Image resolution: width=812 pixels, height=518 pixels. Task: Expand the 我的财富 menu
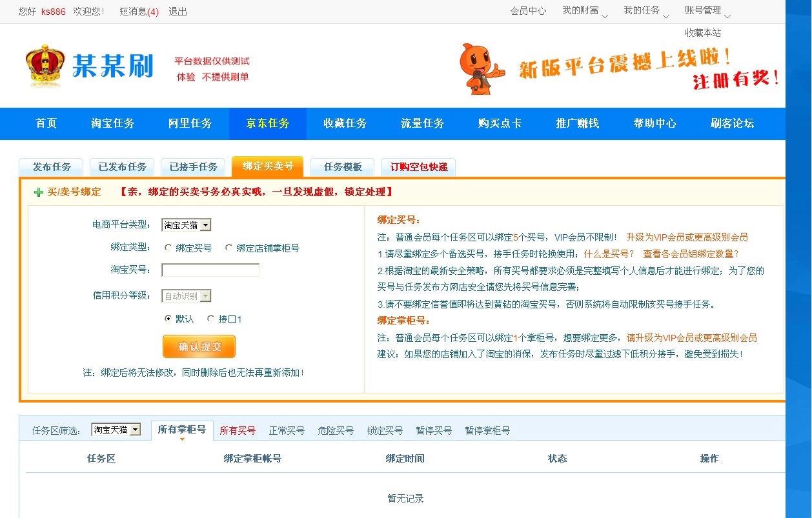pos(584,11)
